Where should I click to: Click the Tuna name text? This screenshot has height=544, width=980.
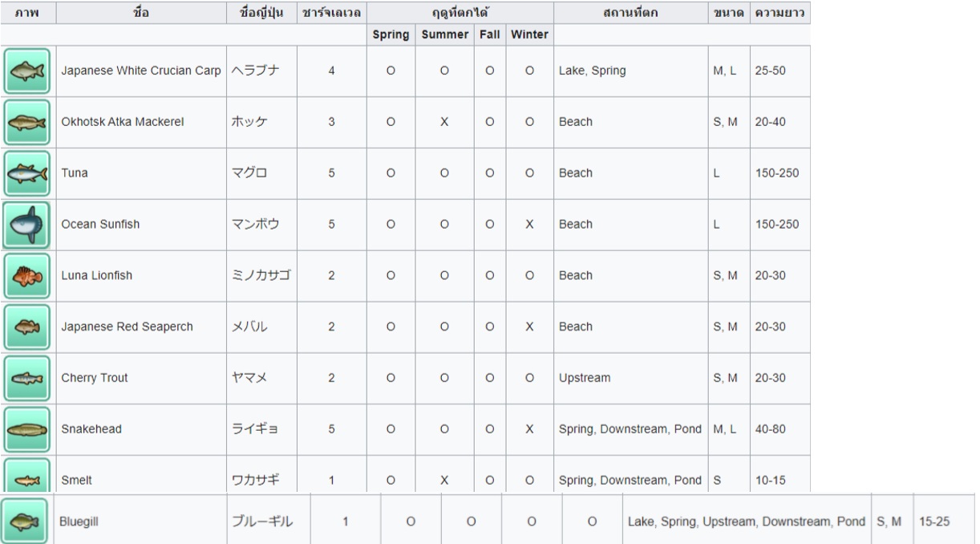click(74, 173)
